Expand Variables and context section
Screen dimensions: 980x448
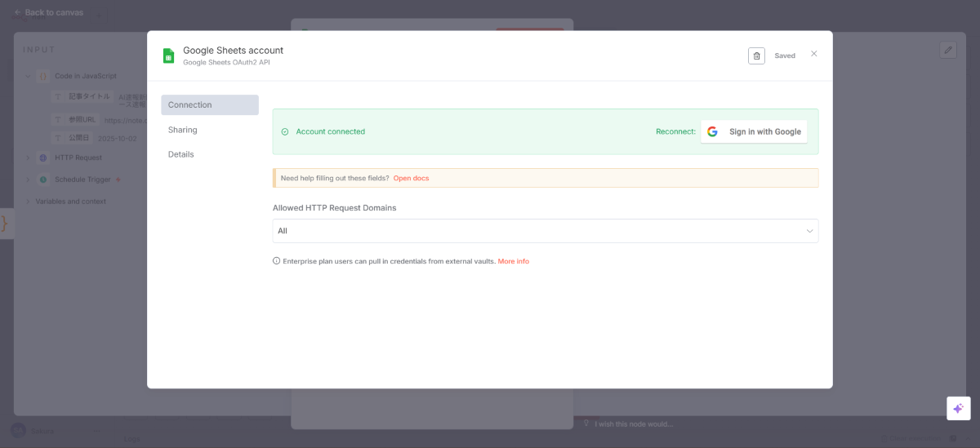point(27,202)
